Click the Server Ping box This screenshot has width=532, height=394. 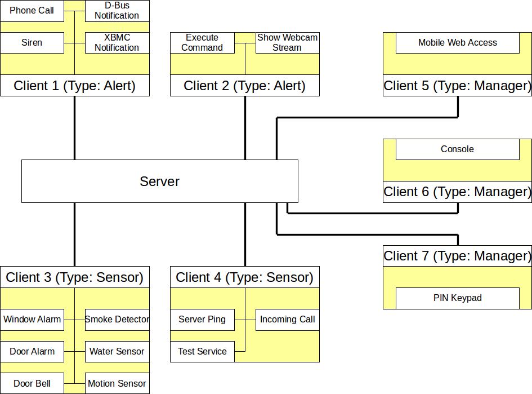pyautogui.click(x=202, y=320)
